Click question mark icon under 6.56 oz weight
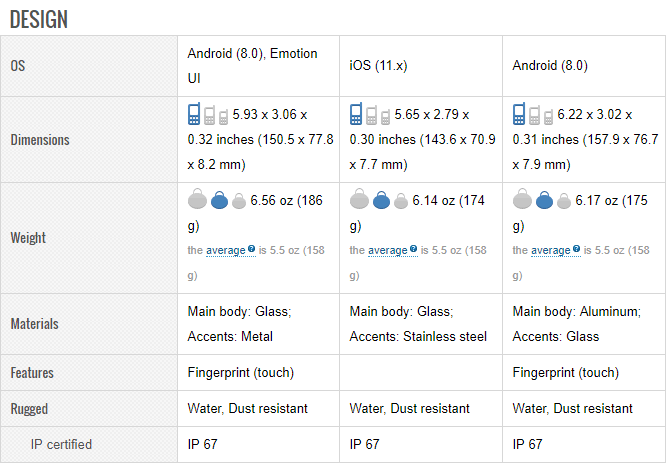This screenshot has height=473, width=666. click(x=251, y=249)
